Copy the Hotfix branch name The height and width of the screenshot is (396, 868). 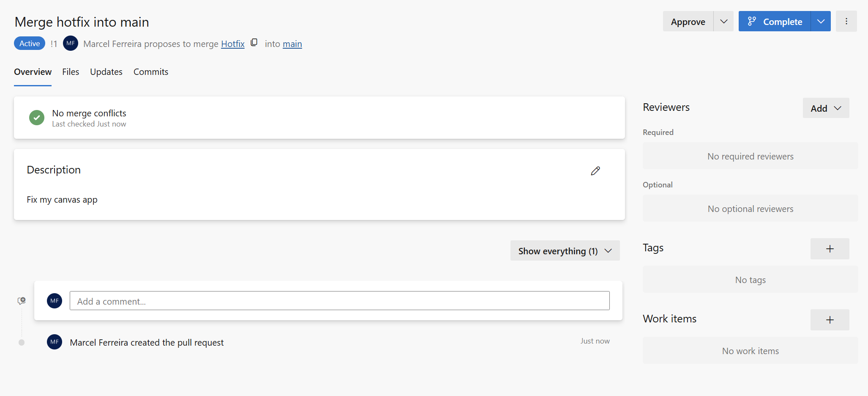point(254,43)
